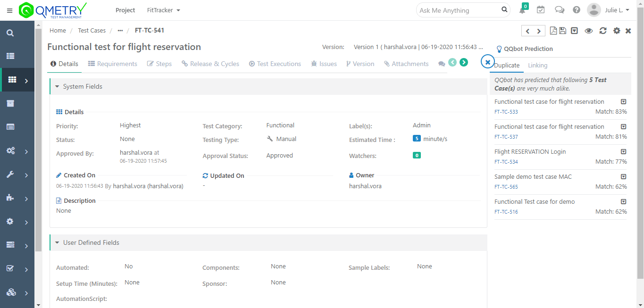Click the notifications bell icon
The image size is (644, 308).
click(522, 10)
